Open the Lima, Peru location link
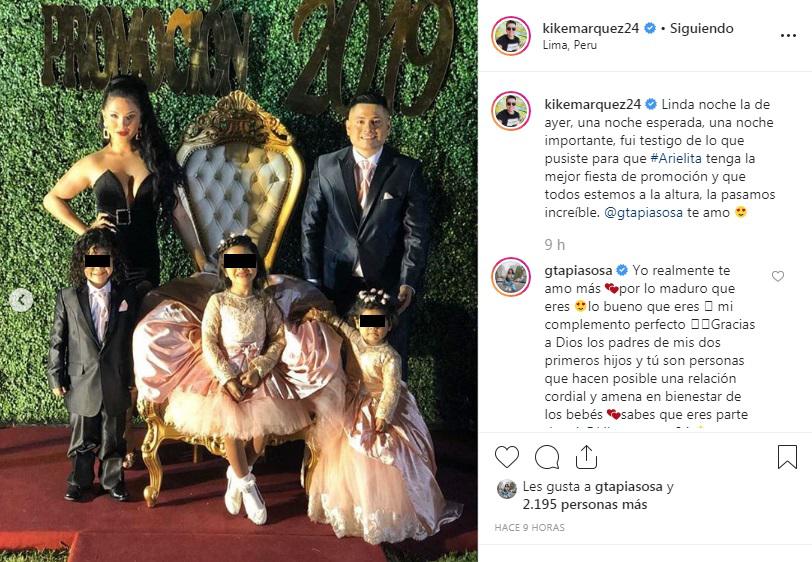This screenshot has height=562, width=812. (x=570, y=45)
